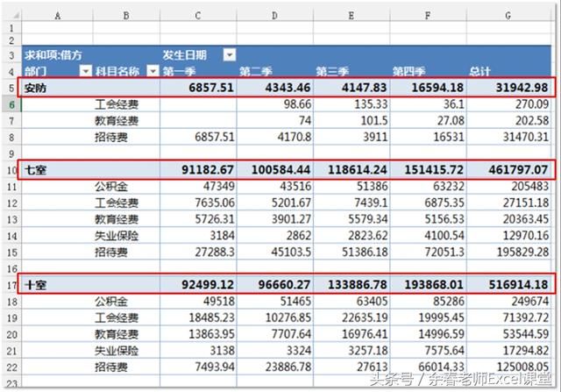Click the 第一季 column label
This screenshot has height=392, width=561.
tap(179, 71)
